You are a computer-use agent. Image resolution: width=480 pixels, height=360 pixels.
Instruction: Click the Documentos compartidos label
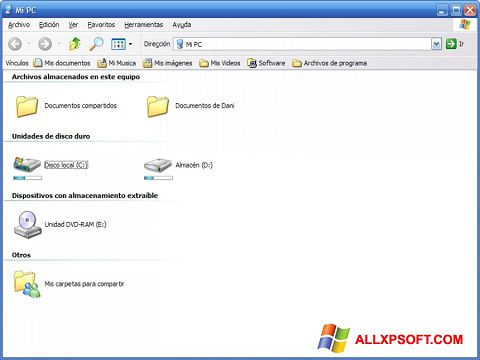[81, 106]
